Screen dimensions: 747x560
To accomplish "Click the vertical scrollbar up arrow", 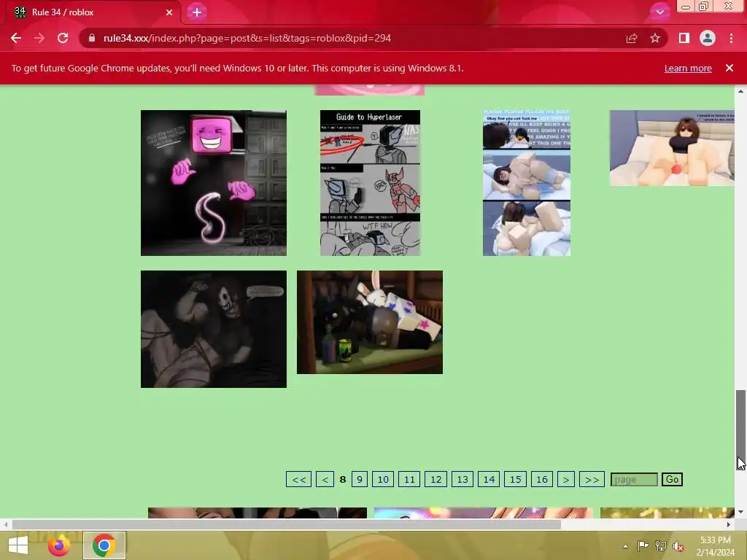I will pos(741,90).
